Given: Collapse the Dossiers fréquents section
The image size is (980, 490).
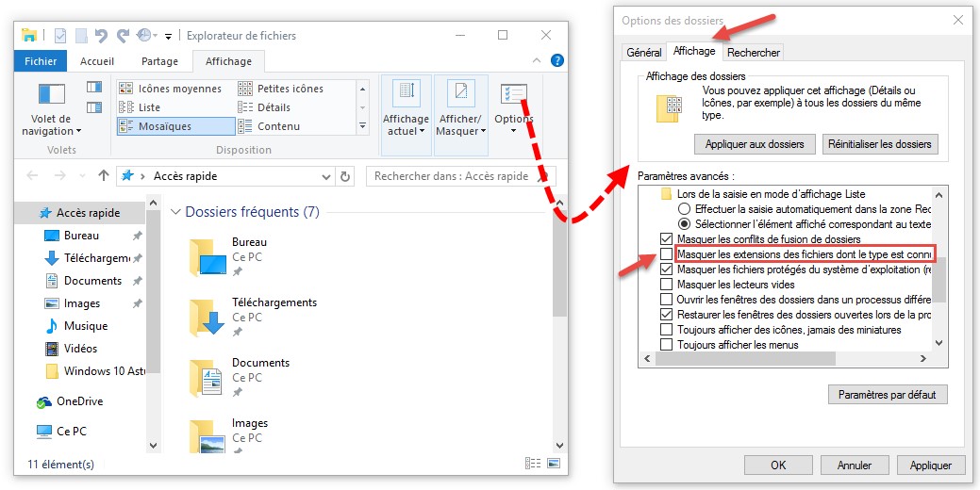Looking at the screenshot, I should tap(175, 212).
